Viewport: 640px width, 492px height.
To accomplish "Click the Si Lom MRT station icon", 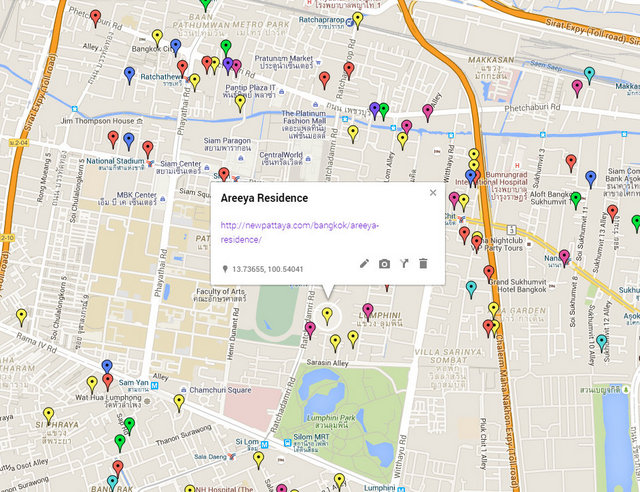I will [264, 444].
